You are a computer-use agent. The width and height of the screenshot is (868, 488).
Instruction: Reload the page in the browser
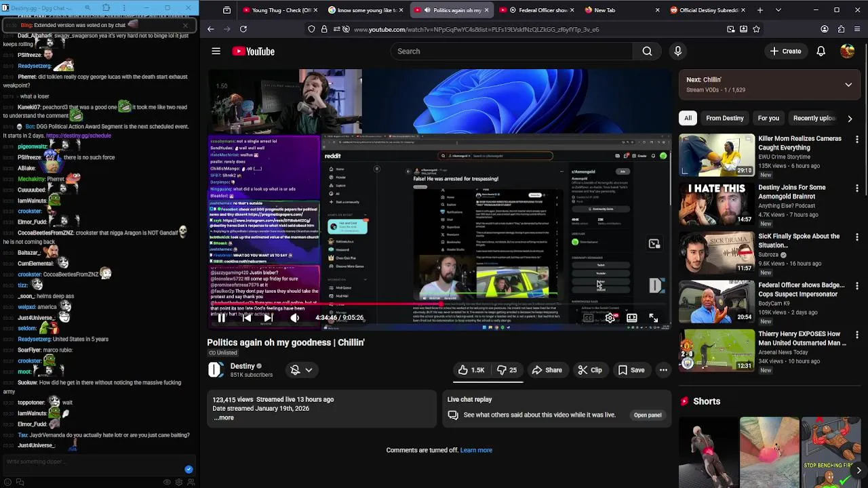[x=243, y=29]
